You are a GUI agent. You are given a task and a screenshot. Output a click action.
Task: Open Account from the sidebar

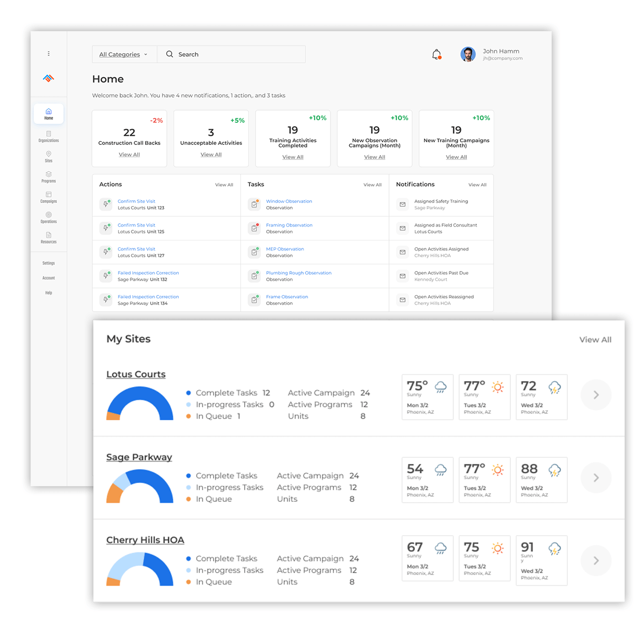pos(48,278)
